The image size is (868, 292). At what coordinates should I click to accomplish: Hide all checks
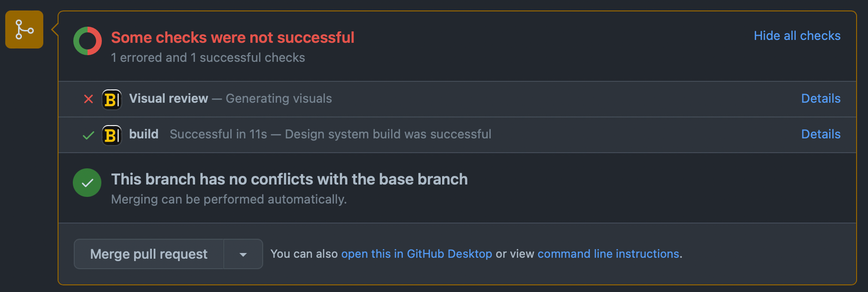pyautogui.click(x=797, y=36)
